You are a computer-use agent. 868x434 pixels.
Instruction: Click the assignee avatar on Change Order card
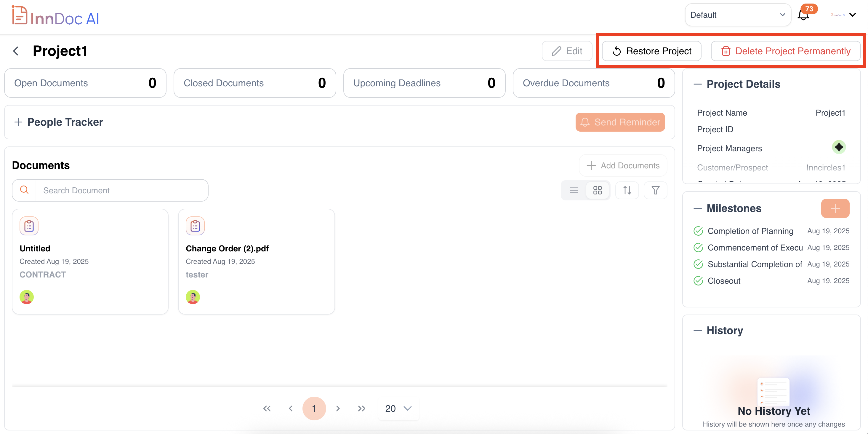point(193,297)
